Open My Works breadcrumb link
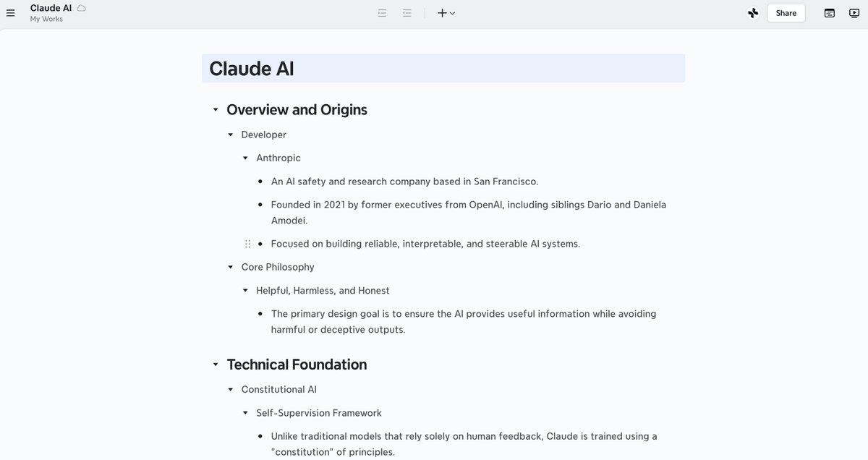The width and height of the screenshot is (868, 460). coord(46,19)
